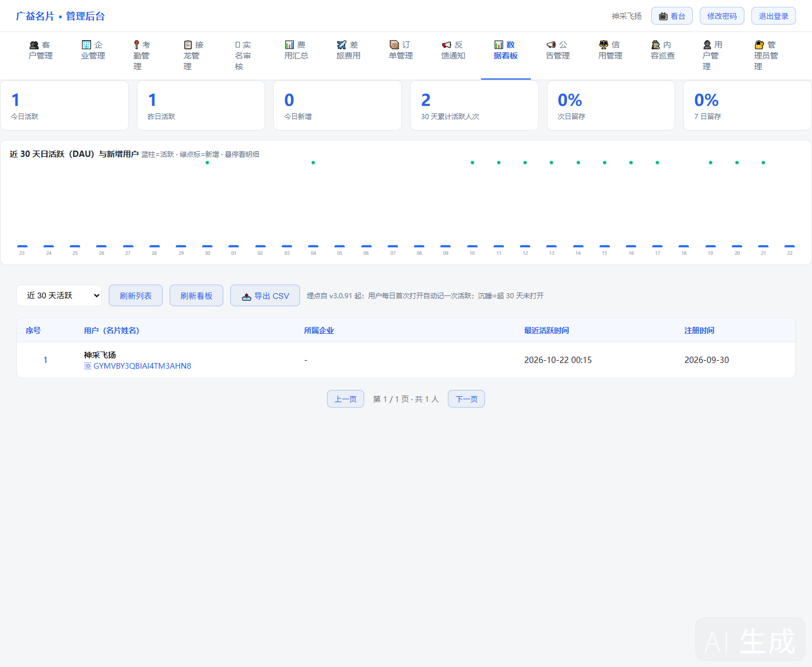
Task: Export data with 导出 CSV
Action: (265, 295)
